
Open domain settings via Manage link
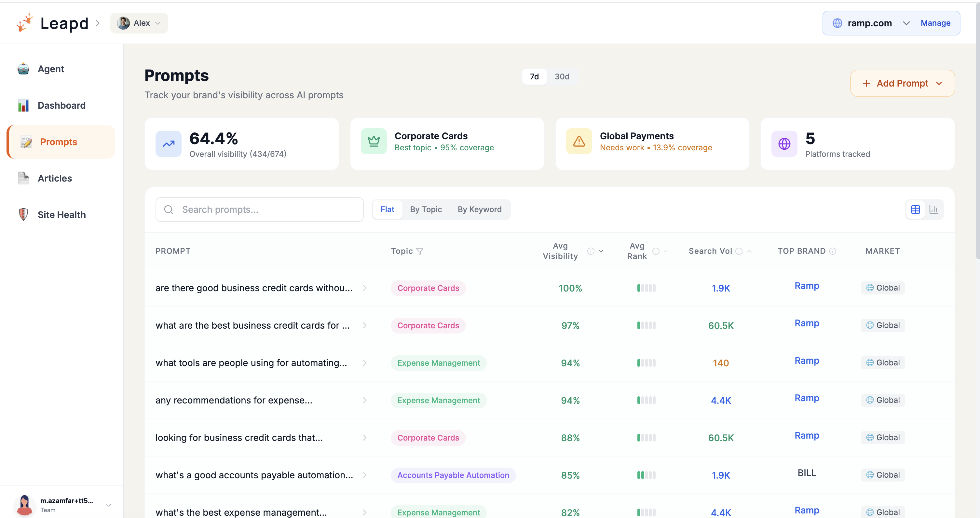click(935, 23)
